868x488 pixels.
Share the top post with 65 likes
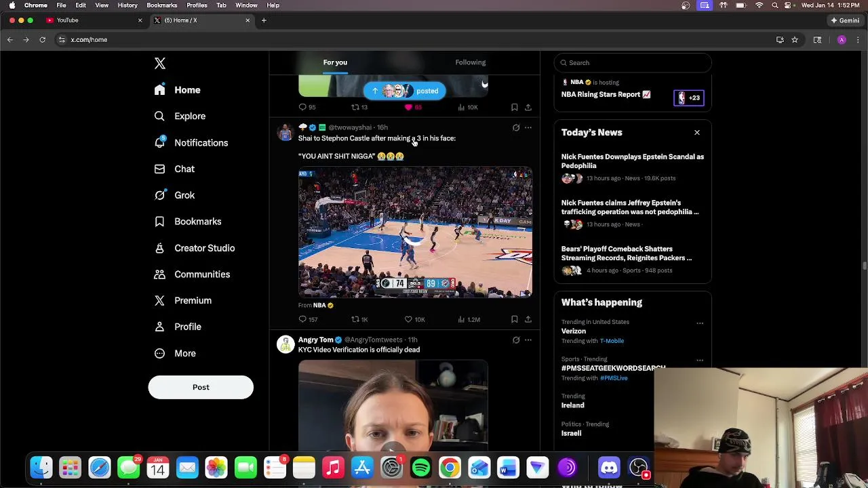tap(528, 107)
